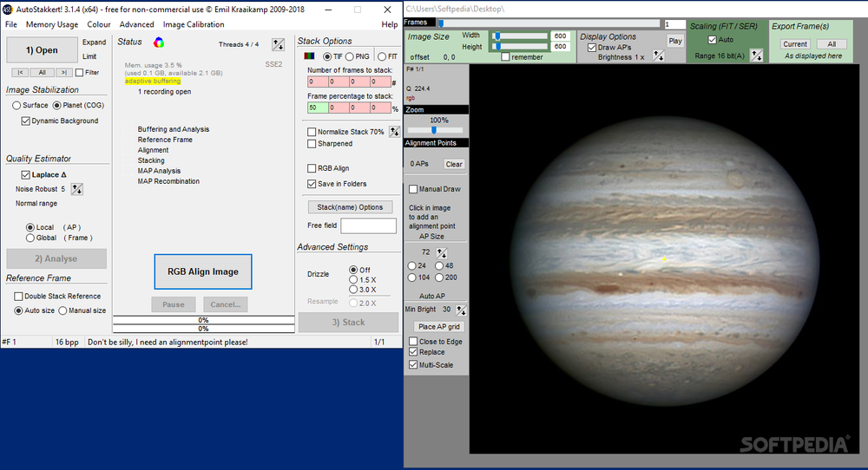The image size is (868, 470).
Task: Jump to last frame button
Action: [x=64, y=73]
